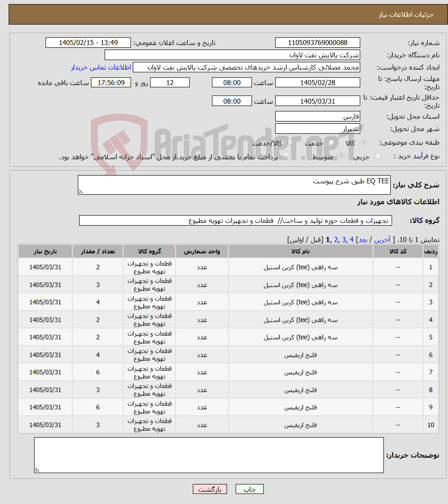Click the نام کالا column header
Image resolution: width=448 pixels, height=504 pixels.
tap(301, 252)
